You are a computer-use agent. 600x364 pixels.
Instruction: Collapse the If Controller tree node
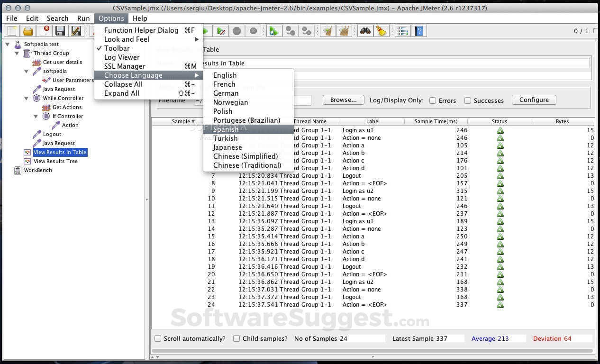36,116
